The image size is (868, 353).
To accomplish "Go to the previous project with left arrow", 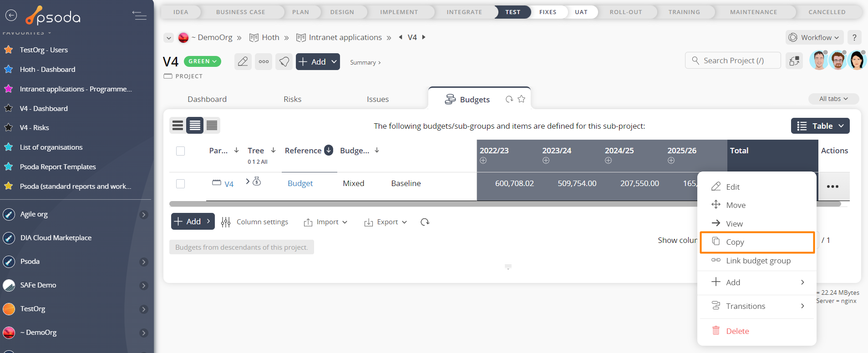I will click(401, 37).
